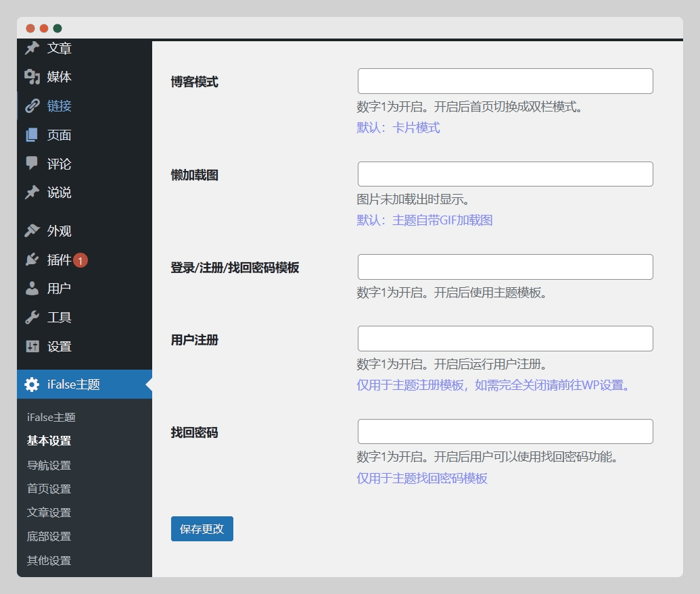Click the 找回密码 text field
This screenshot has height=594, width=700.
tap(505, 432)
